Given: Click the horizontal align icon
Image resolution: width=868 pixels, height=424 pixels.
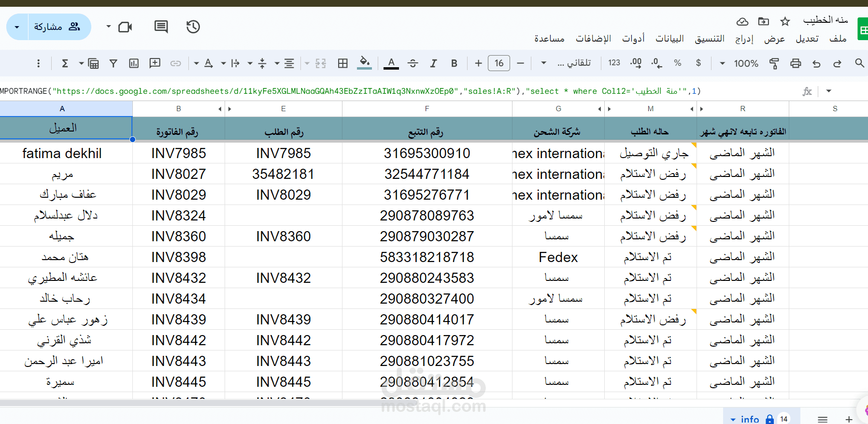Looking at the screenshot, I should (x=289, y=63).
